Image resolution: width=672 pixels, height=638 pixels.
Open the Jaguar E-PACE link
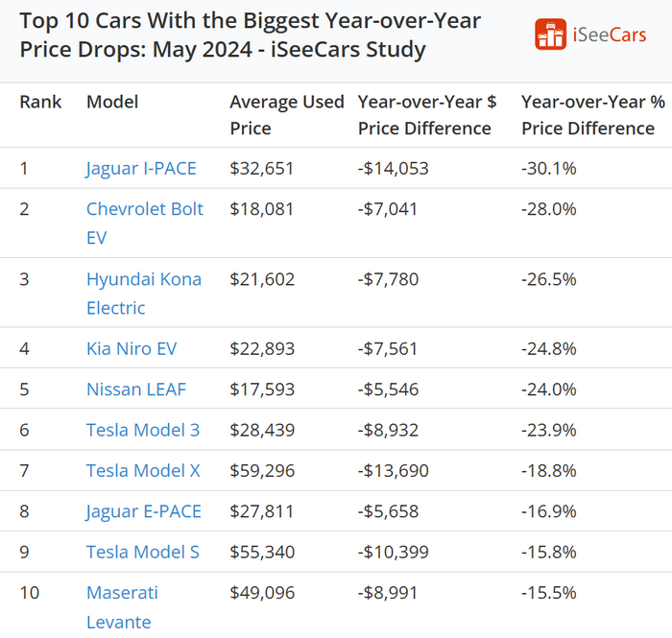coord(144,511)
